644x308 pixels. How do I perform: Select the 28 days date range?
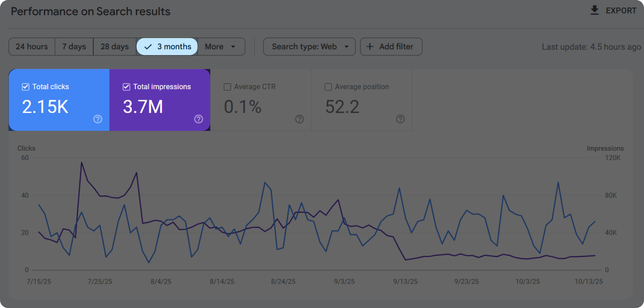115,46
